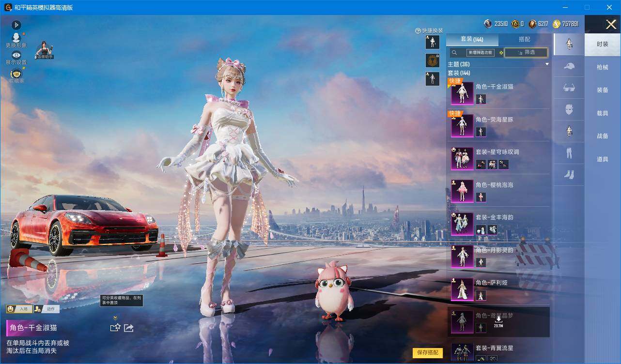The image size is (621, 364).
Task: Open the 装备 menu tab
Action: point(603,90)
